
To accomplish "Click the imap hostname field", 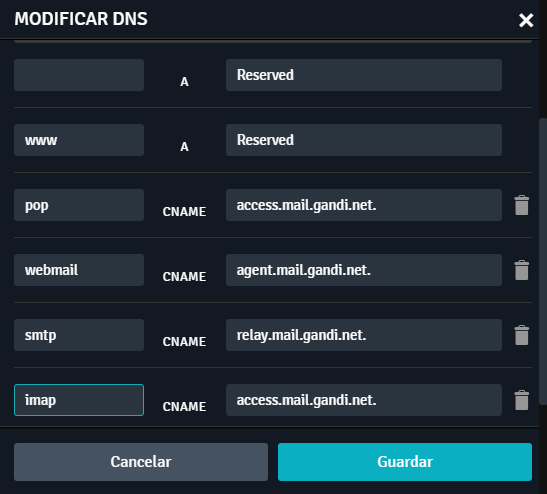I will point(79,400).
